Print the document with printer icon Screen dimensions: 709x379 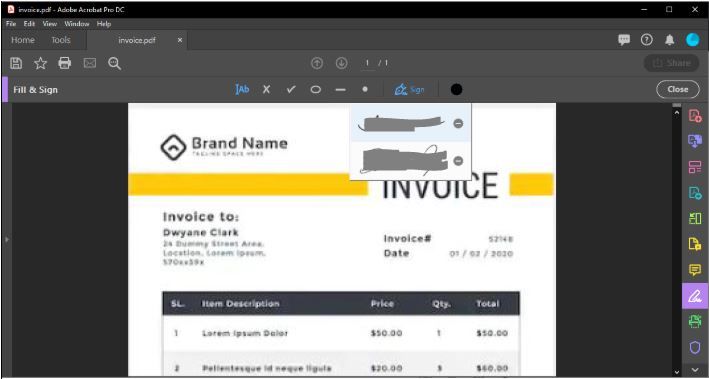pyautogui.click(x=65, y=63)
